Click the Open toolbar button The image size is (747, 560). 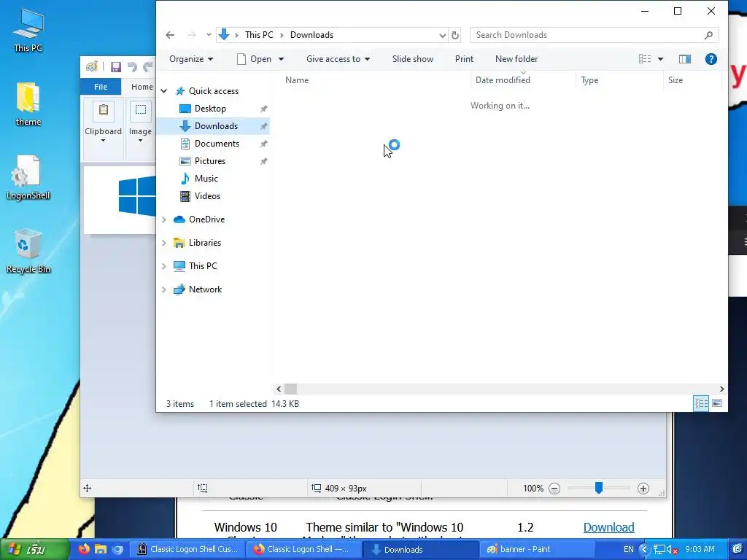[x=255, y=59]
